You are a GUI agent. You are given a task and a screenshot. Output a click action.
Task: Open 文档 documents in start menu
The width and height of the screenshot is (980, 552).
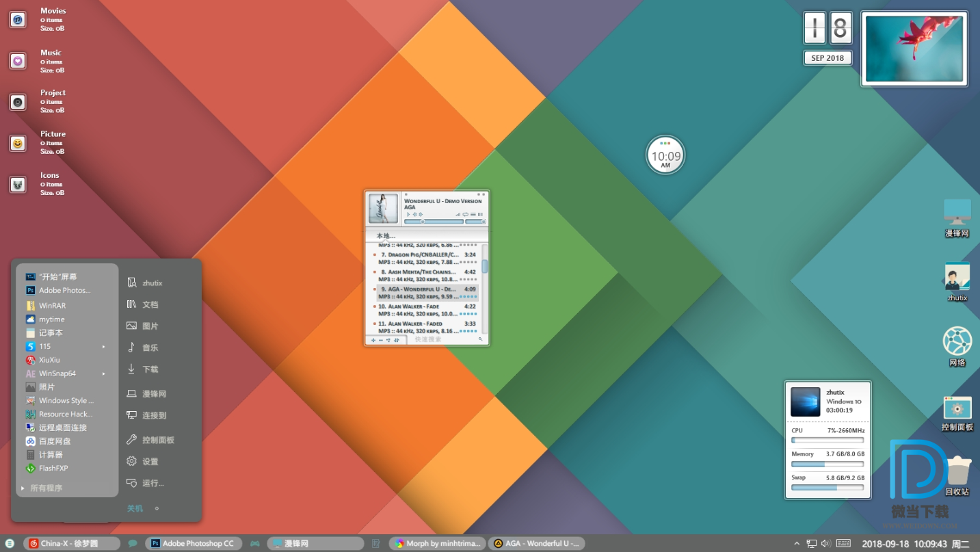coord(142,304)
